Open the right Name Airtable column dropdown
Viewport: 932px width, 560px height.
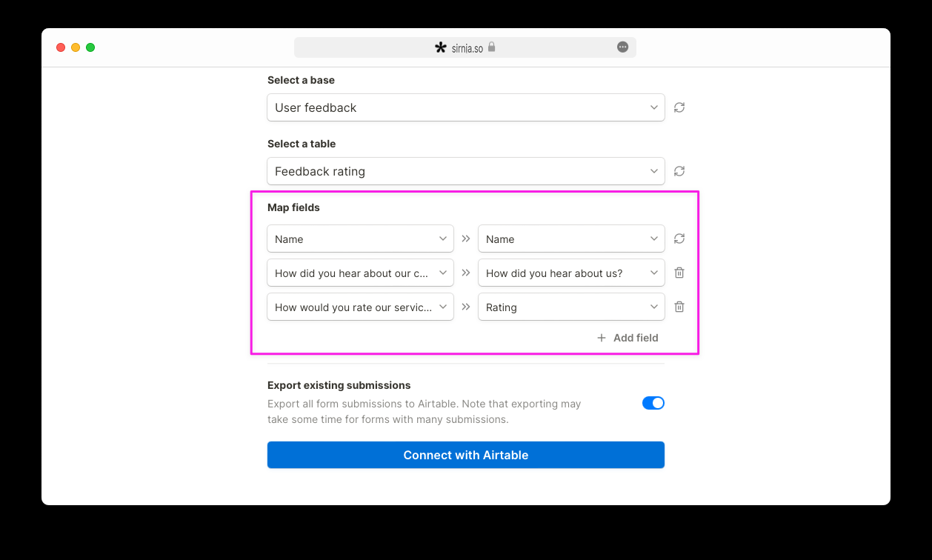pos(571,239)
